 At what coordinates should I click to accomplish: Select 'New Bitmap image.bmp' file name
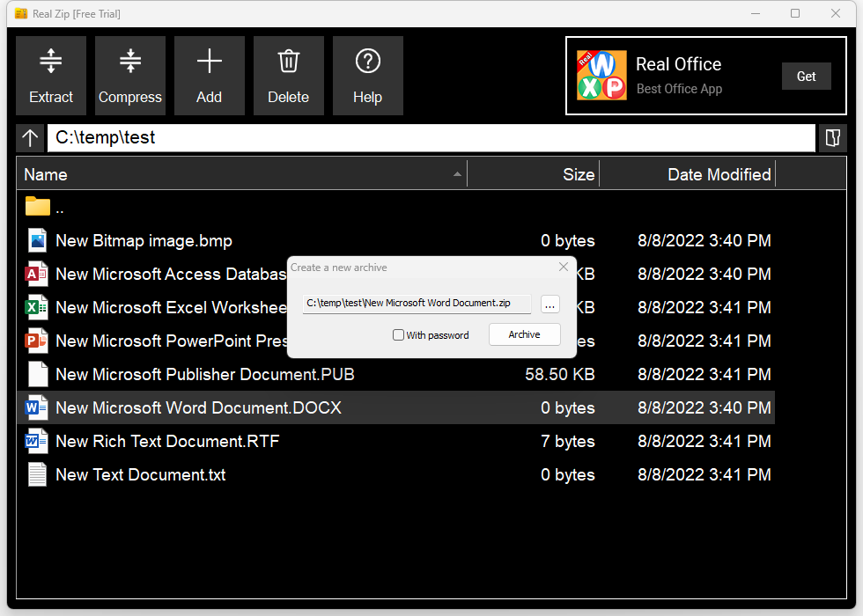point(144,241)
